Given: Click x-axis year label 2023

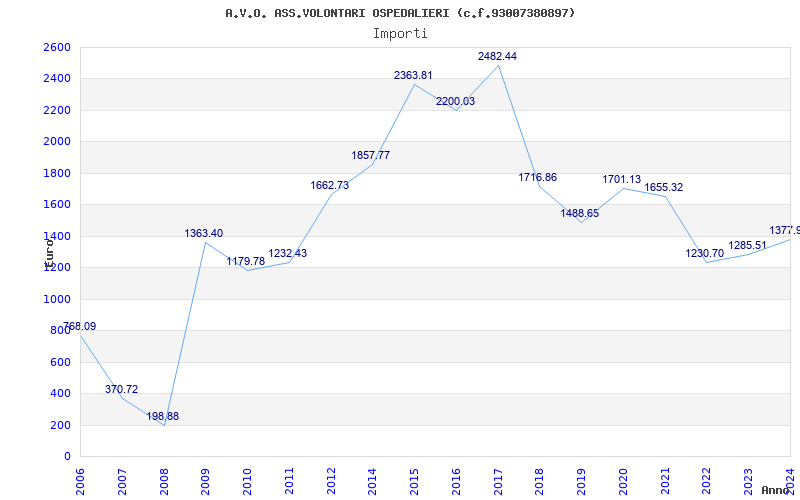Looking at the screenshot, I should (748, 482).
